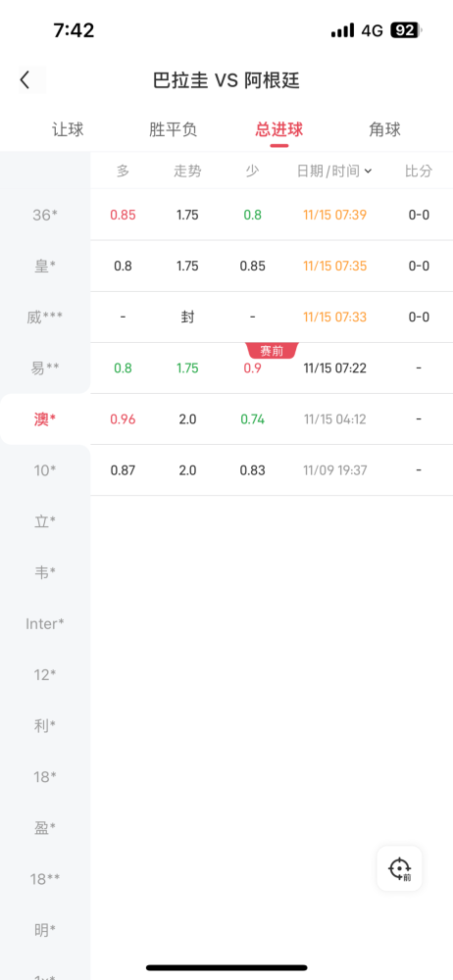The image size is (453, 980).
Task: Choose bookmaker 36* in sidebar
Action: [x=45, y=215]
